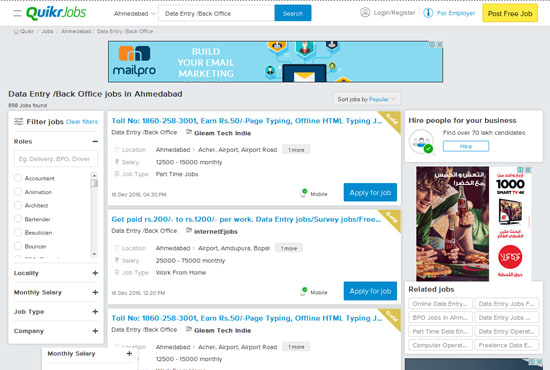Click company icon beside internetEjobs
This screenshot has height=370, width=550.
pos(189,230)
